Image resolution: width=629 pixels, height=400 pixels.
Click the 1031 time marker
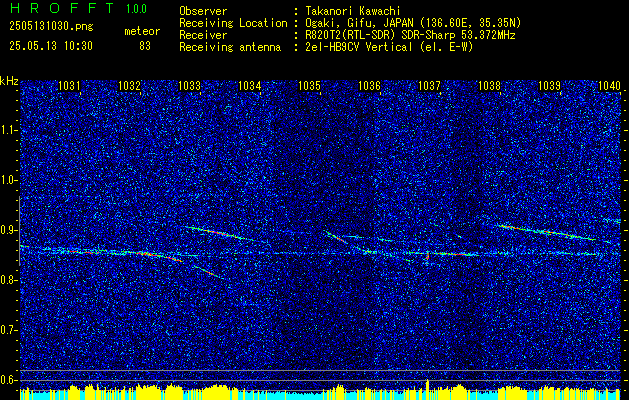(x=69, y=85)
